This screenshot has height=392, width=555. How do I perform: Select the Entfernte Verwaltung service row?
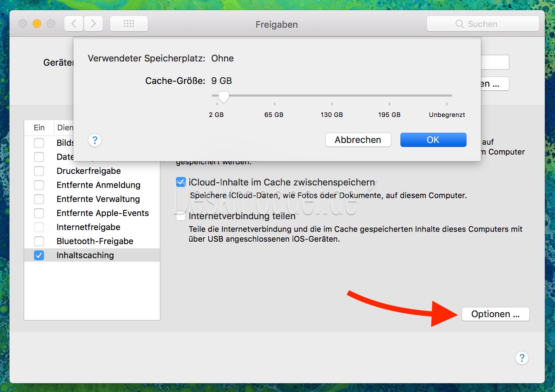92,199
